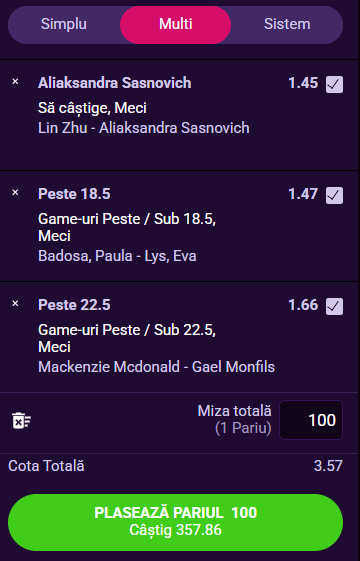Open the Lin Zhu - Aliaksandra Sasnovich match
Image resolution: width=360 pixels, height=561 pixels.
coord(144,128)
